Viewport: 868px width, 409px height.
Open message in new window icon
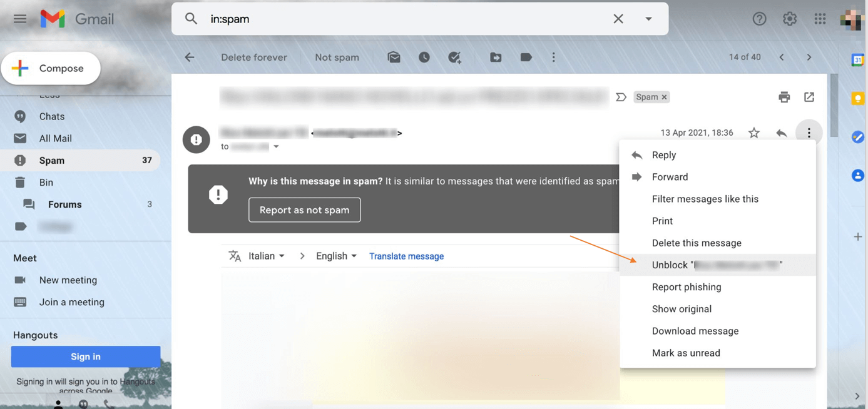point(809,97)
